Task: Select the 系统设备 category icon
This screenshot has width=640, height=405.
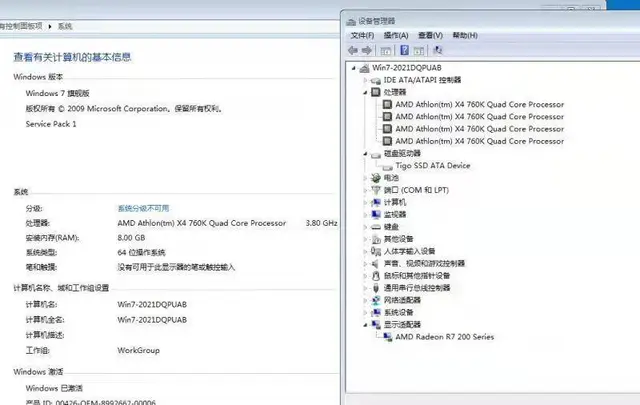Action: click(376, 313)
